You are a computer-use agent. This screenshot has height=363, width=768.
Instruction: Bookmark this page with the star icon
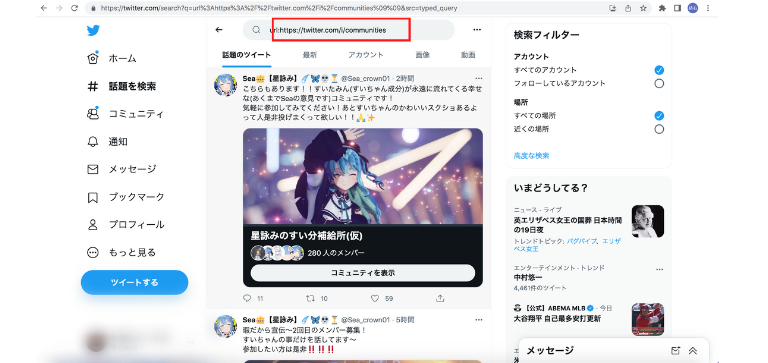pos(643,8)
